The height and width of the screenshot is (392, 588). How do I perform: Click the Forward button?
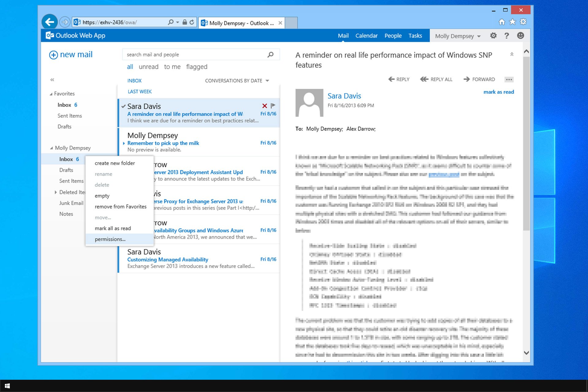(479, 79)
